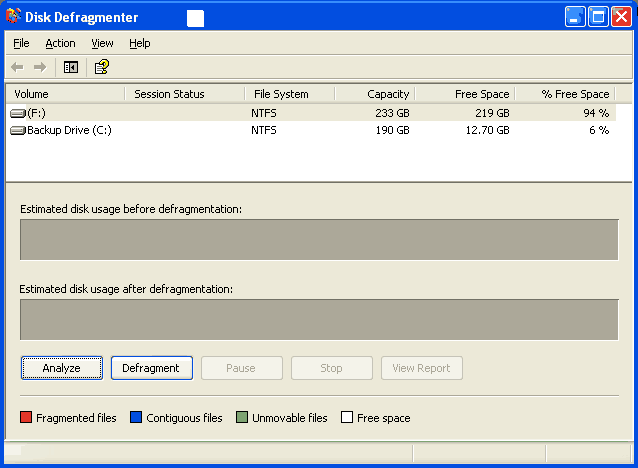Toggle the Show/Hide Console Tree icon
This screenshot has width=638, height=468.
coord(71,67)
